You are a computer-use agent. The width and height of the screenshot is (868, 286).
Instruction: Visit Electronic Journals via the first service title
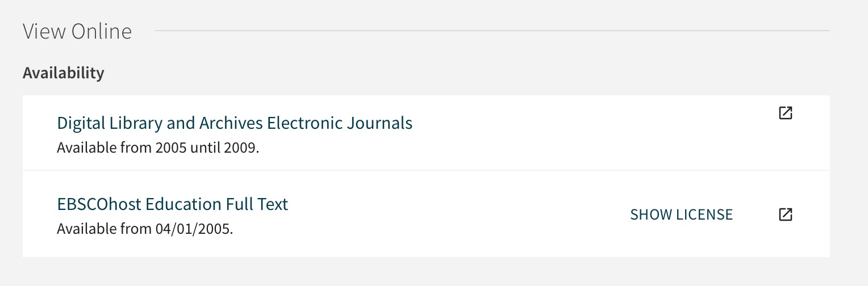tap(235, 123)
